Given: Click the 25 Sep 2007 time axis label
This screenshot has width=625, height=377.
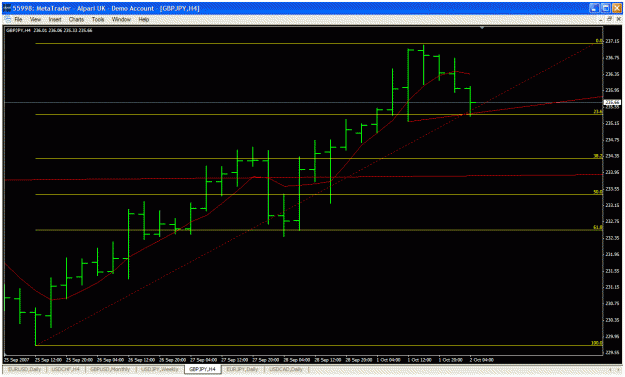Looking at the screenshot, I should 16,360.
